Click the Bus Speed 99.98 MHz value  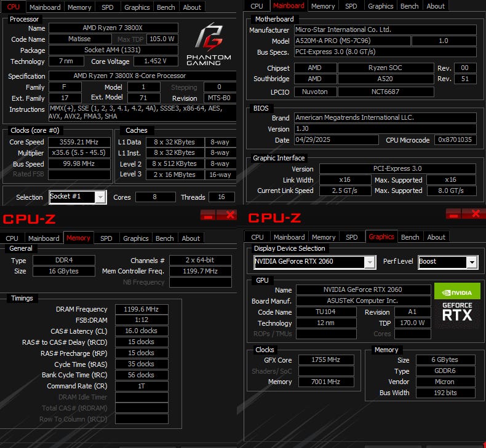tap(79, 164)
